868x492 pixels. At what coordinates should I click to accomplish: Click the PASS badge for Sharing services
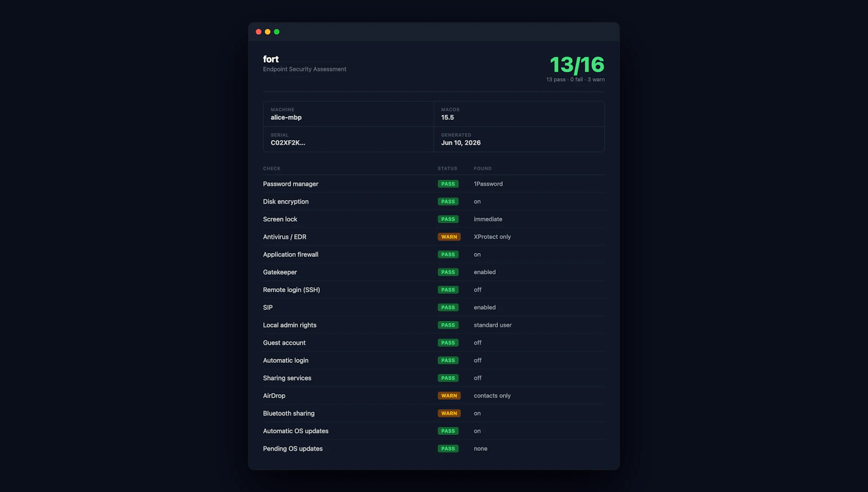click(x=448, y=378)
